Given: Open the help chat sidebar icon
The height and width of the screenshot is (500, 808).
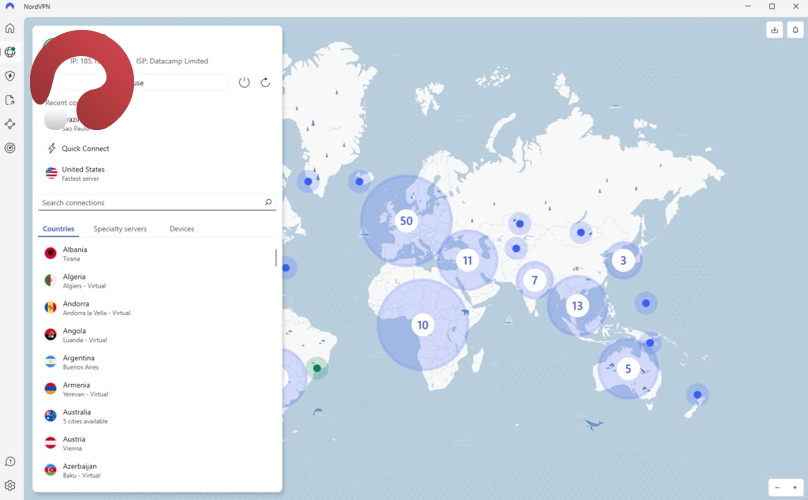Looking at the screenshot, I should click(10, 461).
